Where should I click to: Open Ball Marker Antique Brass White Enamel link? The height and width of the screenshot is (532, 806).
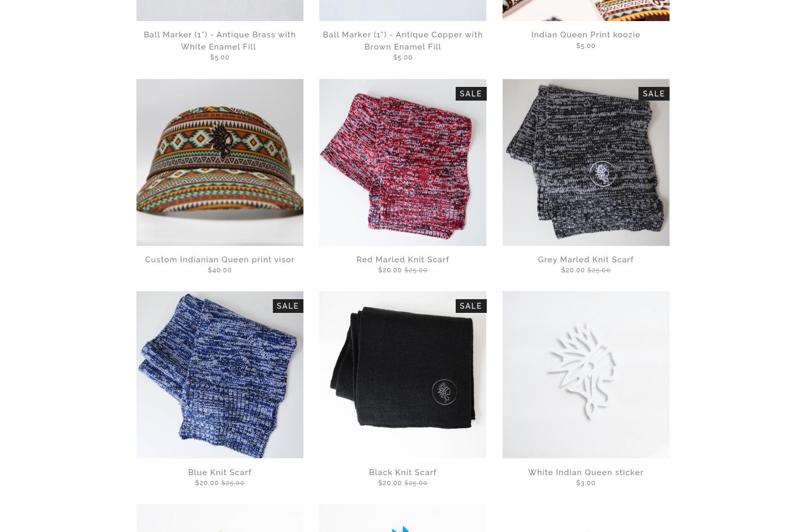(220, 41)
